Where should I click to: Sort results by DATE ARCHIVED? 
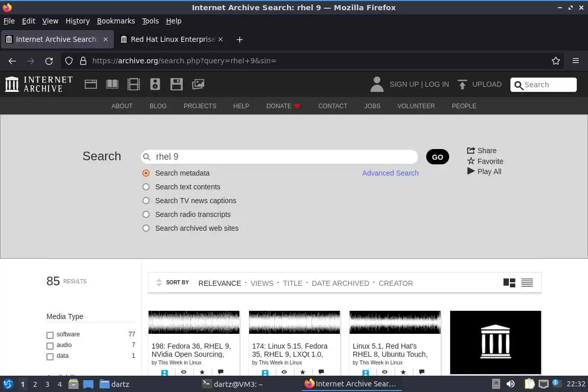340,283
